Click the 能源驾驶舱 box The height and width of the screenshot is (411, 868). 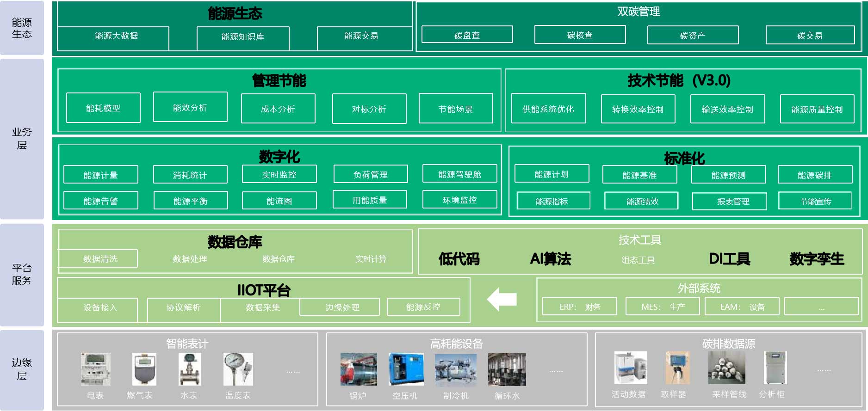(x=459, y=174)
